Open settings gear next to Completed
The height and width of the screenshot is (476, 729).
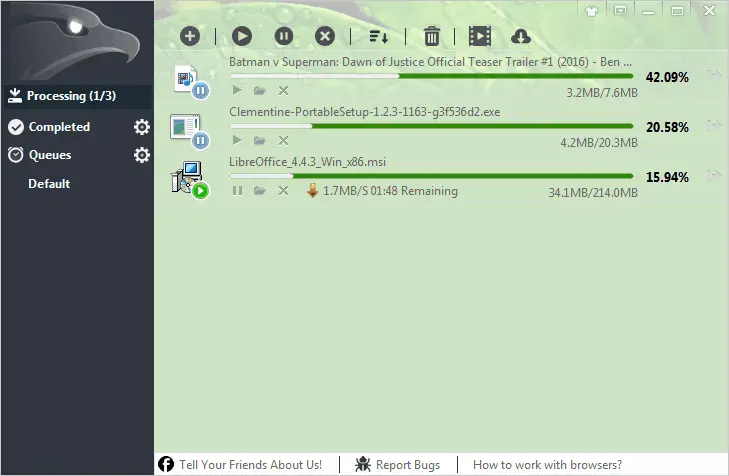[142, 127]
